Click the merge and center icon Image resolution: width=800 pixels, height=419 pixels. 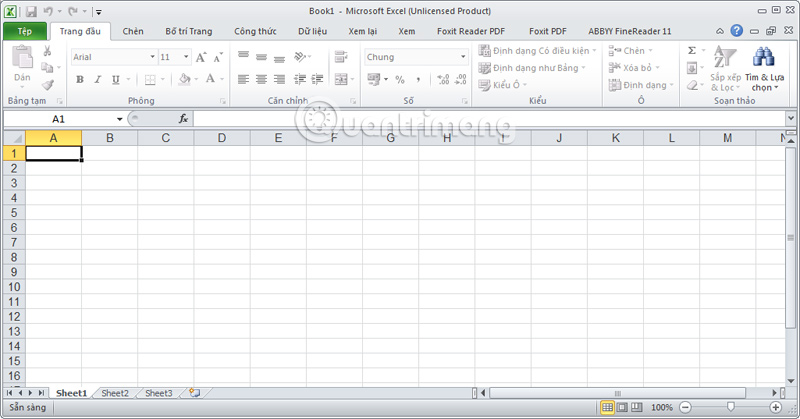pos(341,79)
